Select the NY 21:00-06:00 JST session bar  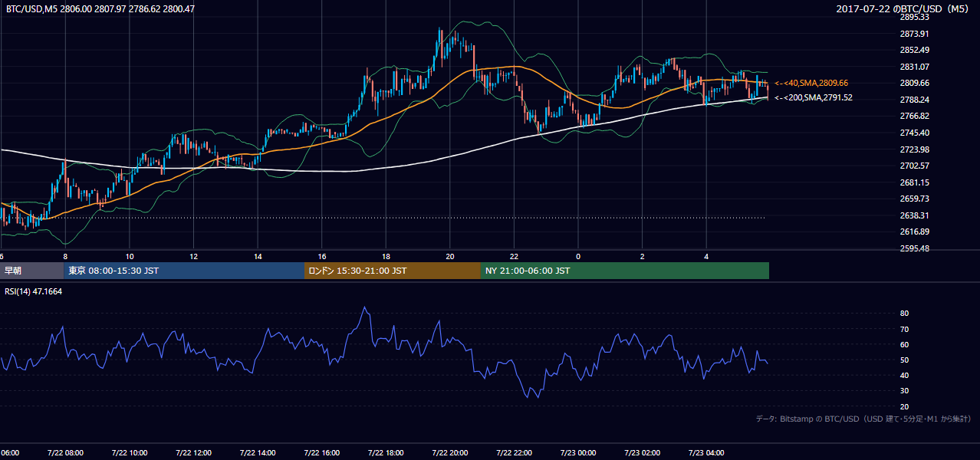pos(625,271)
